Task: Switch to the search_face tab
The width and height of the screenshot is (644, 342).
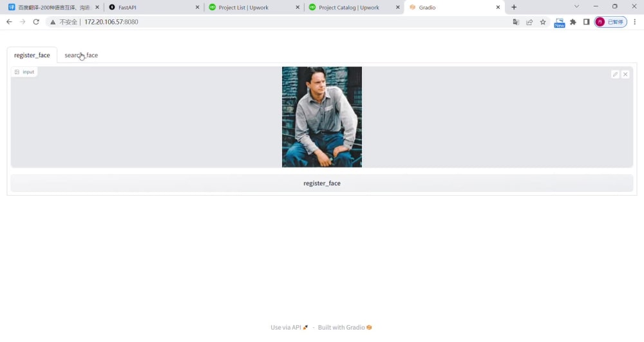Action: (x=81, y=55)
